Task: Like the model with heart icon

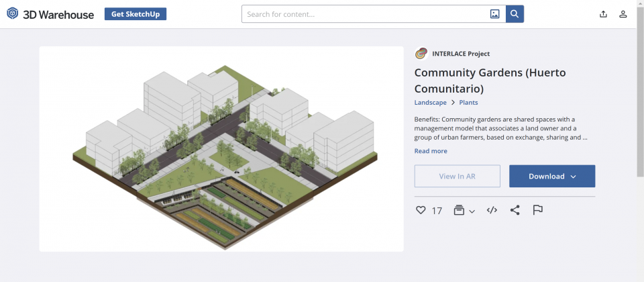Action: point(421,210)
